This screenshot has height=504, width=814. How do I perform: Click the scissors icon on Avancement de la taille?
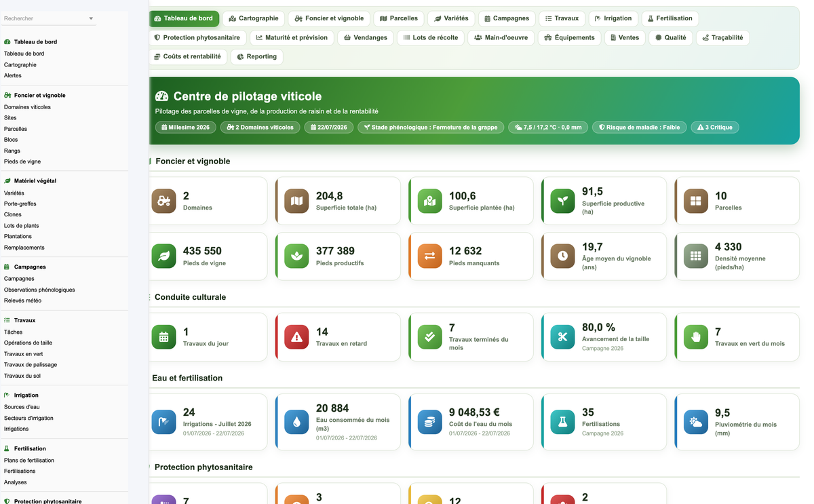pyautogui.click(x=562, y=337)
